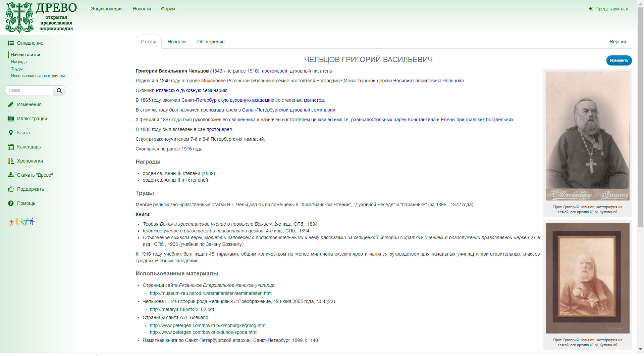Viewport: 644px width, 356px height.
Task: Jump to Награды in contents
Action: pos(19,62)
